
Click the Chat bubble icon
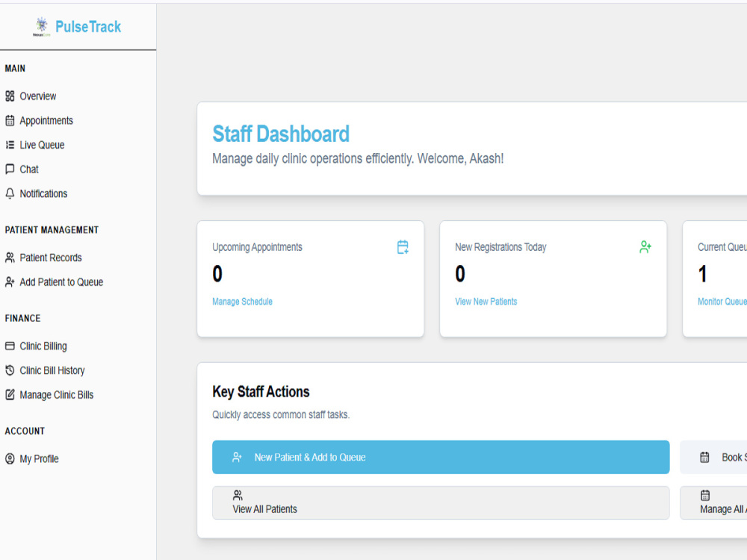10,169
